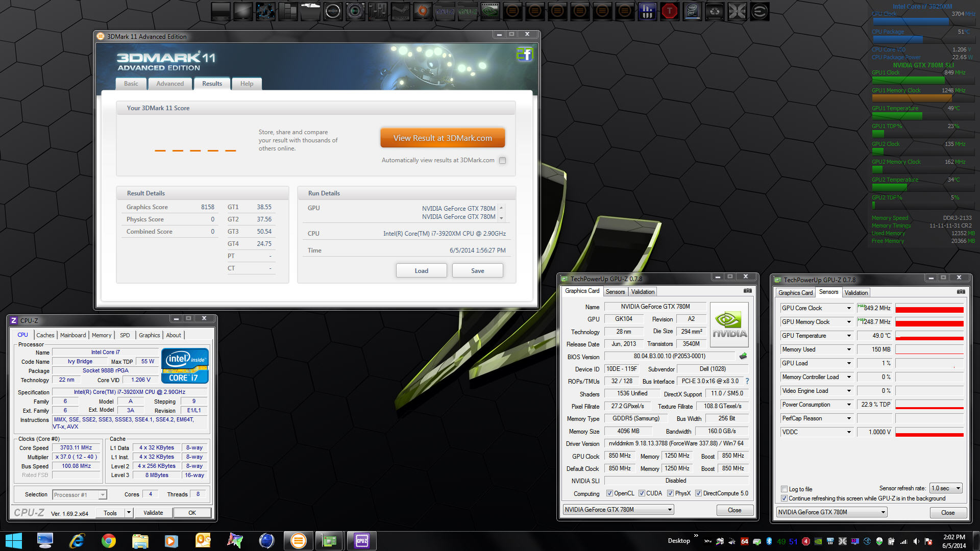Viewport: 980px width, 551px height.
Task: Open the Intel Core icon in top dock
Action: coord(692,11)
